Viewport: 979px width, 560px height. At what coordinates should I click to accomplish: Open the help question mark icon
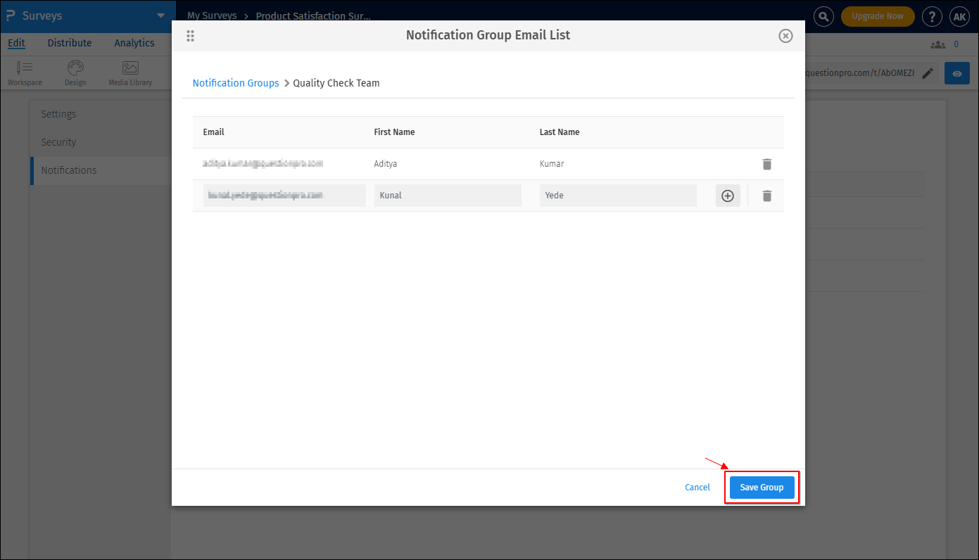[932, 16]
